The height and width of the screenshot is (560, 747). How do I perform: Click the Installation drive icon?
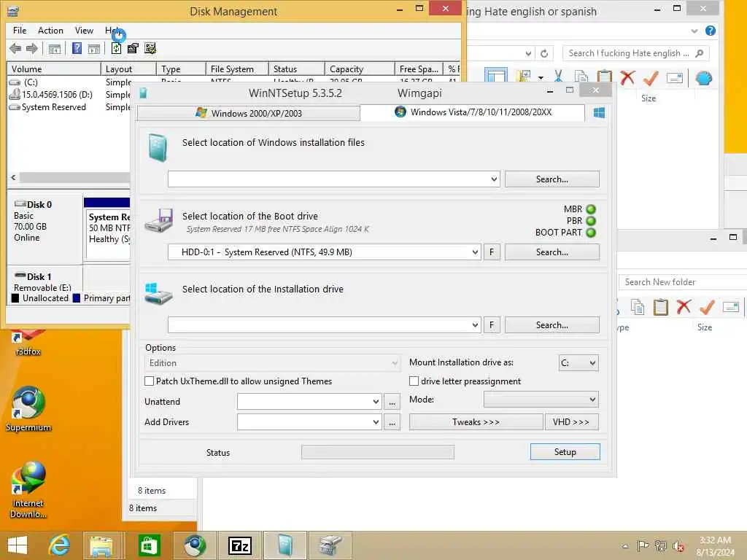[158, 294]
